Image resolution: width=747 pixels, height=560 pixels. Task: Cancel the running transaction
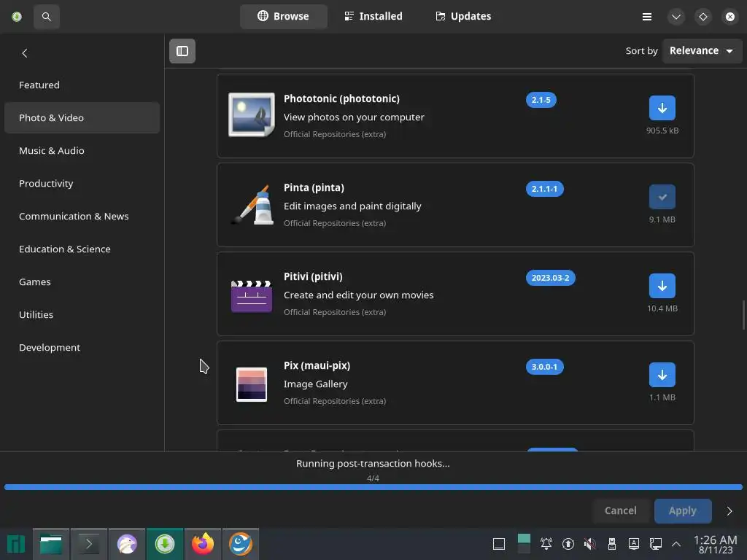620,510
